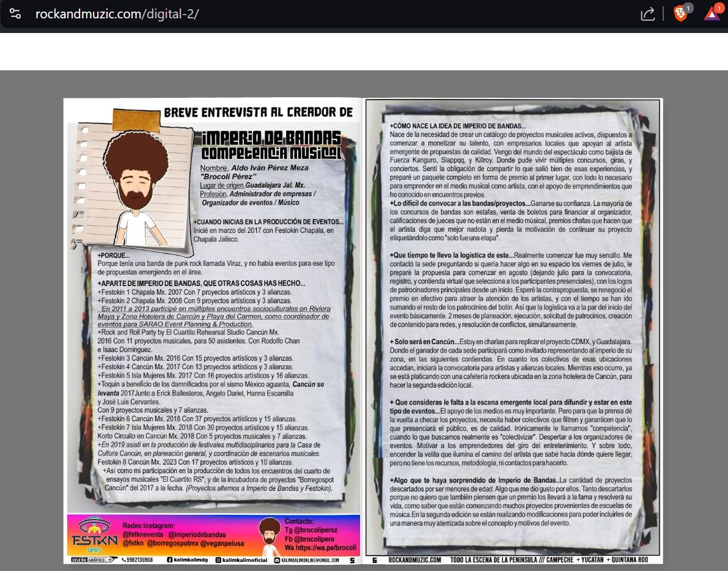This screenshot has height=571, width=728.
Task: Click the Diseño Gráfico badge
Action: 93,560
